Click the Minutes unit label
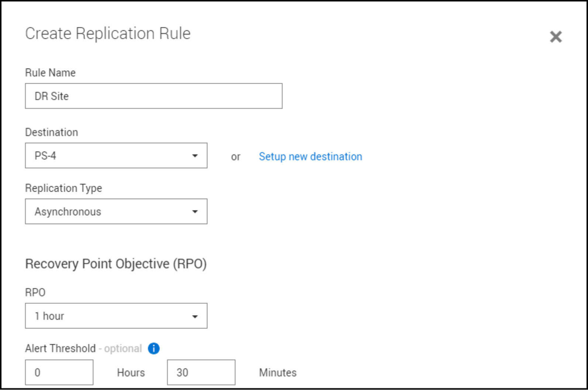Screen dimensions: 588x390 click(x=278, y=373)
